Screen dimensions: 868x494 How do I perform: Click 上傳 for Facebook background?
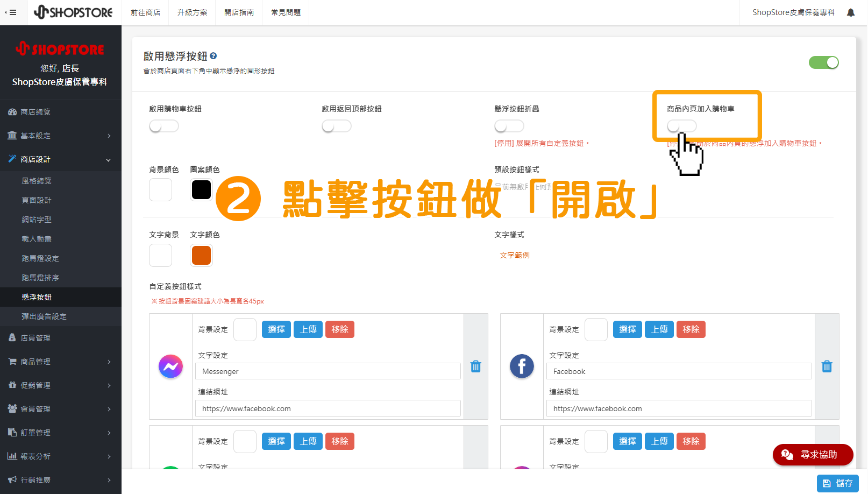[659, 329]
